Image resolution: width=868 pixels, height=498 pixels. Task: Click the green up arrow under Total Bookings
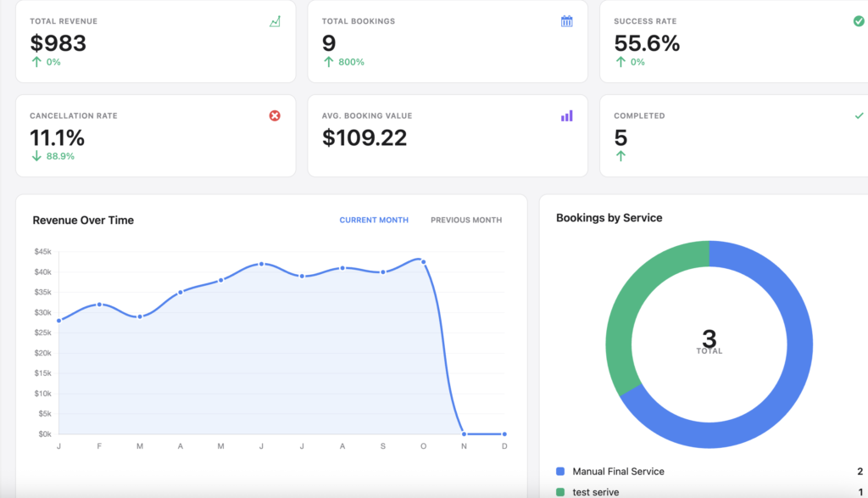(328, 62)
